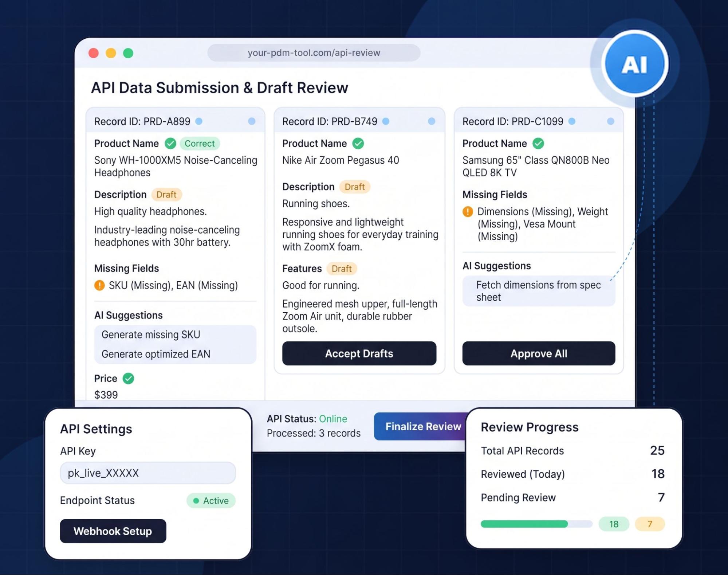Click blue dot right after PRD-C1099

tap(572, 121)
